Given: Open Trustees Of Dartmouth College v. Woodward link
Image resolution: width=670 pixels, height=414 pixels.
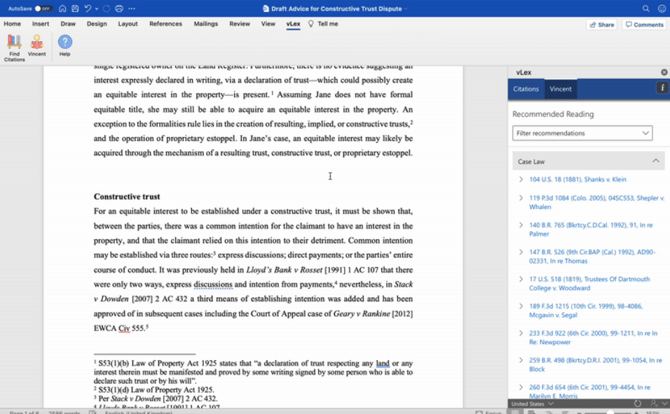Looking at the screenshot, I should pyautogui.click(x=589, y=283).
